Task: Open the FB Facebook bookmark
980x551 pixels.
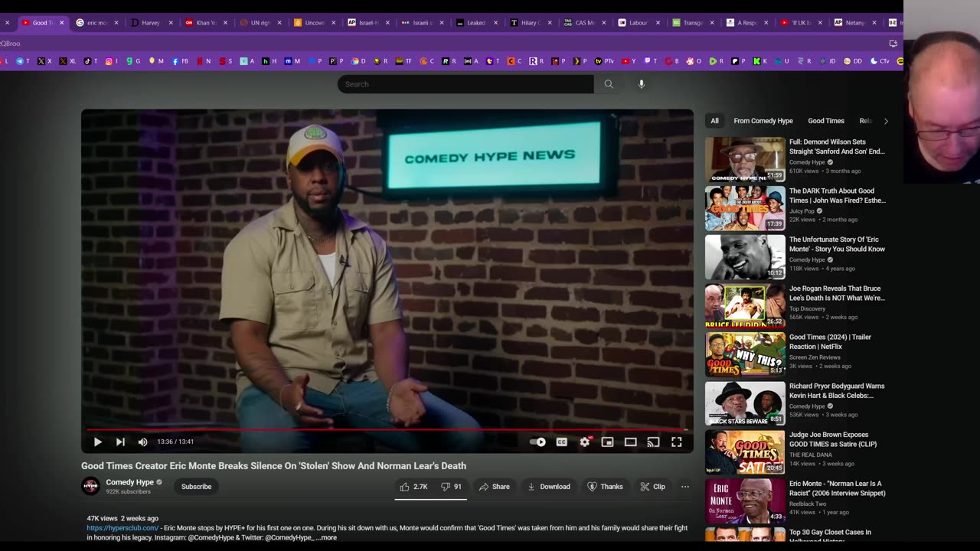Action: pos(180,61)
